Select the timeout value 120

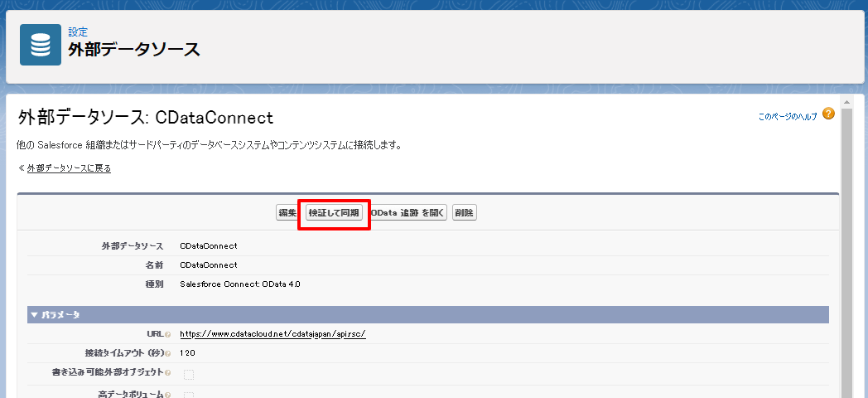click(188, 353)
